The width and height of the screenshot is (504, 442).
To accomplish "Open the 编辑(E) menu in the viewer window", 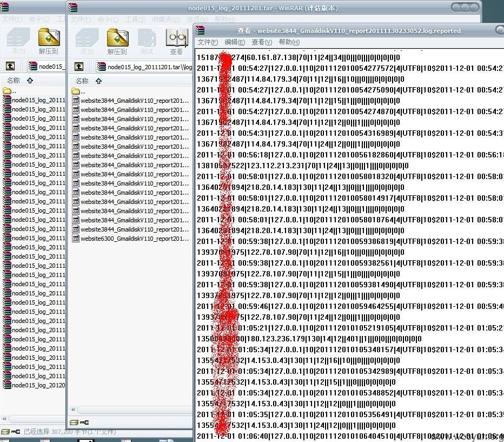I will point(235,42).
